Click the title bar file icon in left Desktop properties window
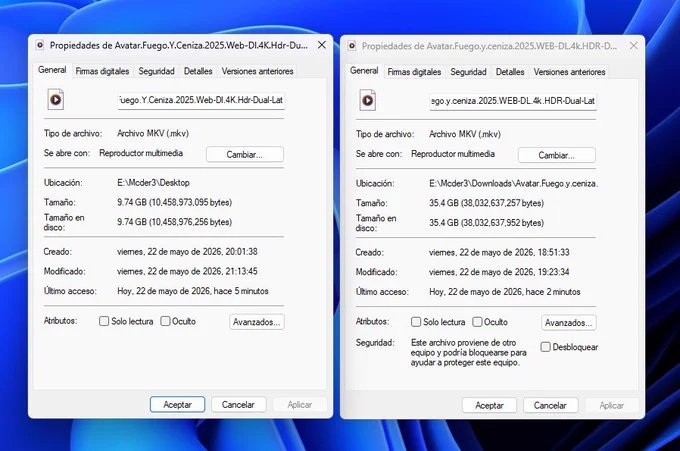Screen dimensions: 680x451 [40, 45]
